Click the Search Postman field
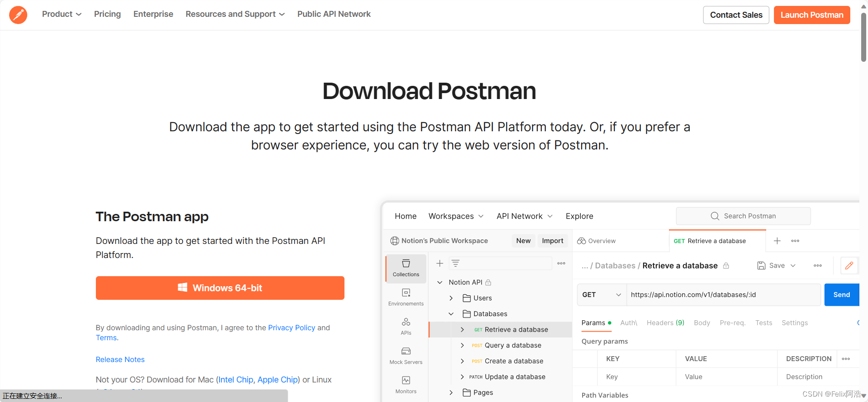Image resolution: width=868 pixels, height=402 pixels. (743, 216)
